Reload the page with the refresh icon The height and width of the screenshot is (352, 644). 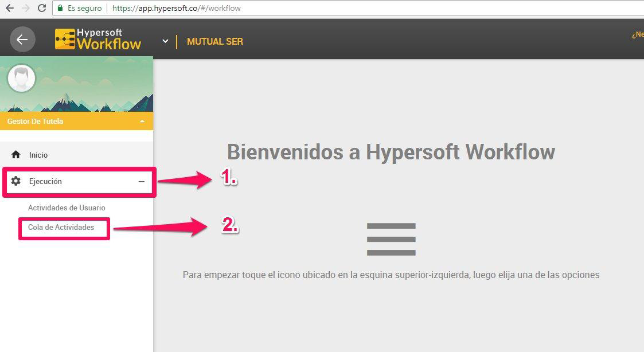click(41, 9)
